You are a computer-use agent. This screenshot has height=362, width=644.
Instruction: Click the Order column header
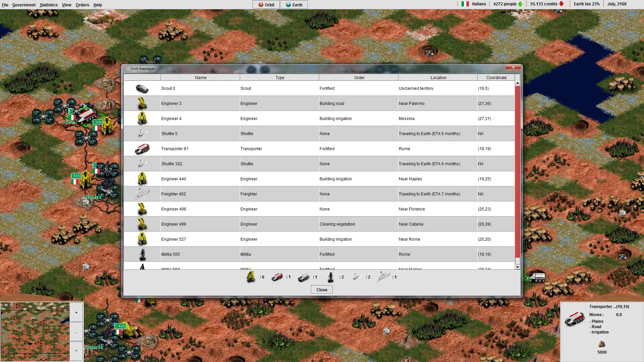[x=359, y=77]
